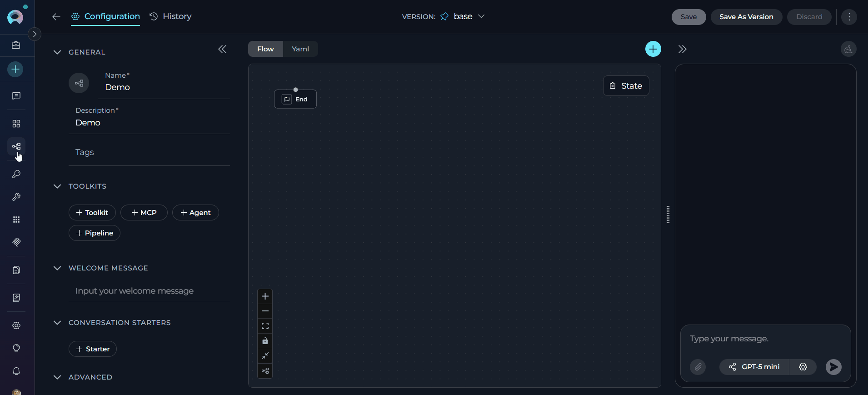Send the chat message
This screenshot has width=868, height=395.
tap(833, 367)
